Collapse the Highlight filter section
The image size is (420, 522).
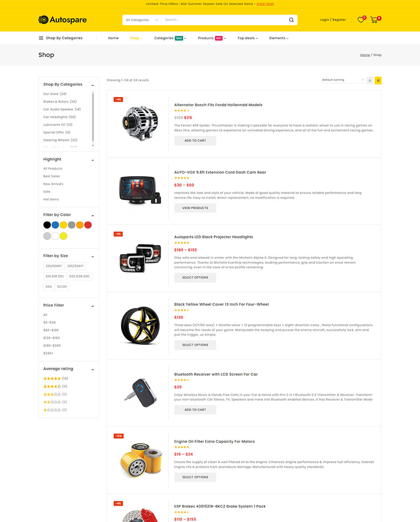pyautogui.click(x=93, y=160)
